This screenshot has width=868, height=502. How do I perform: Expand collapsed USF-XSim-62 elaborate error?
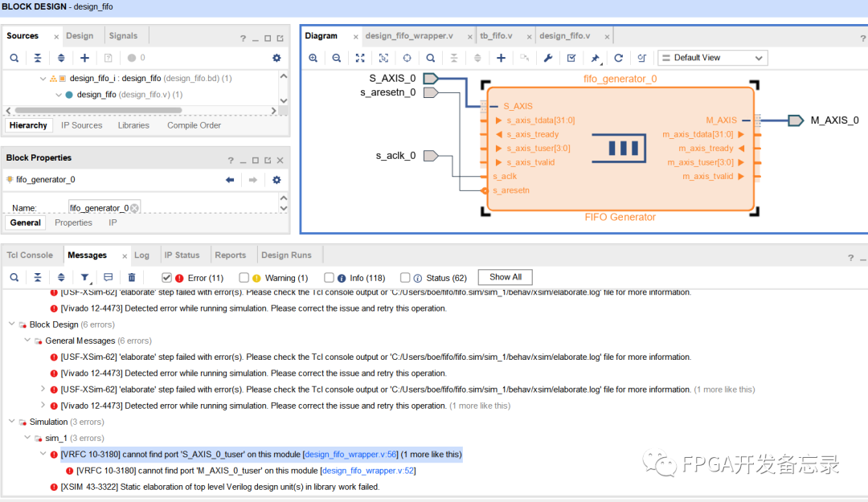point(43,389)
